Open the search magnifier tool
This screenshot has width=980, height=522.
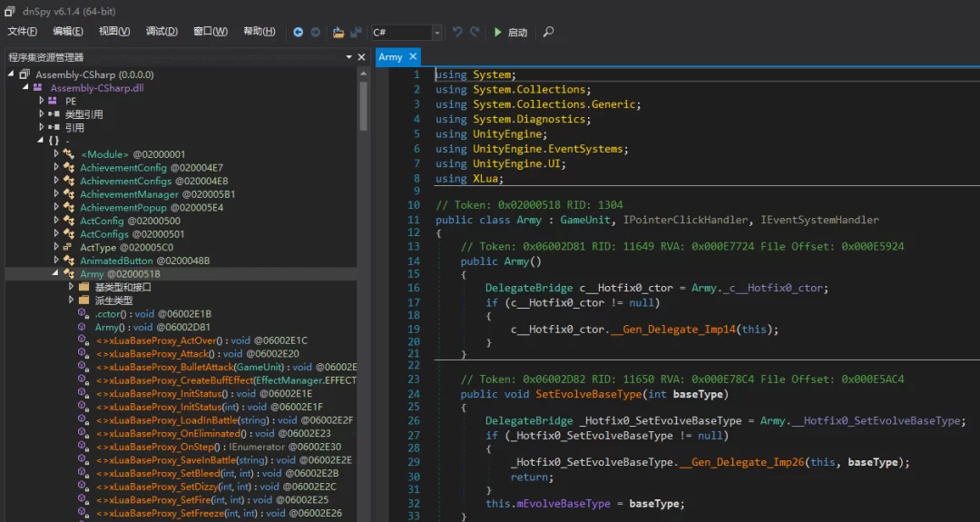click(548, 32)
